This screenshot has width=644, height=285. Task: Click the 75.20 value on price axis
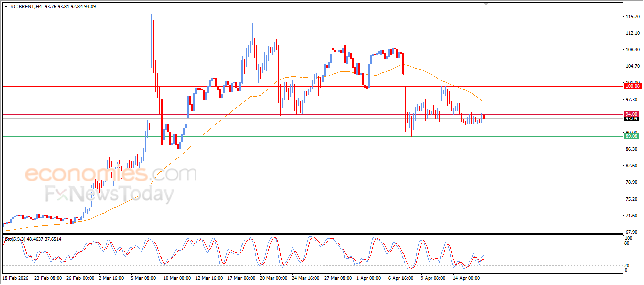coord(631,199)
